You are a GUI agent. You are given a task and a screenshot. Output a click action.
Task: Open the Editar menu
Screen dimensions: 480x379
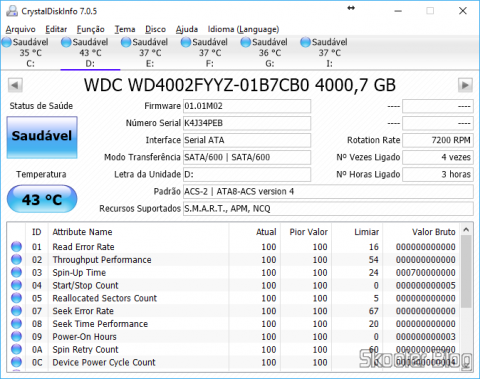56,29
